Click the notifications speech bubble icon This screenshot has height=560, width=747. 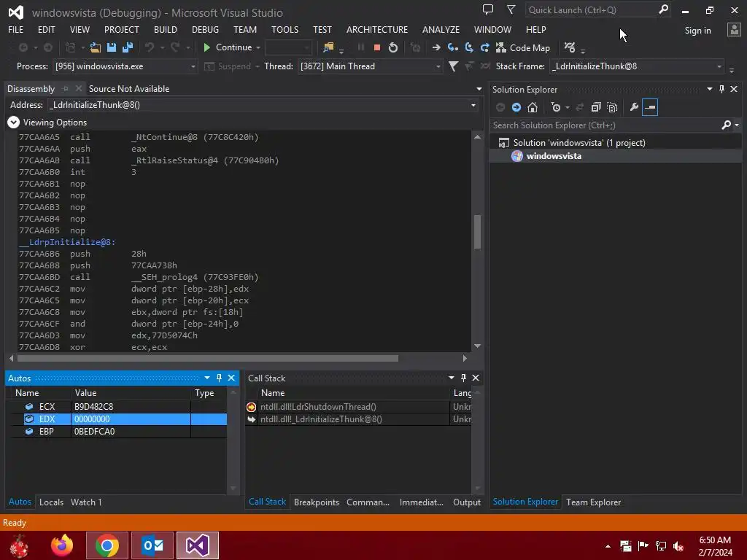tap(488, 9)
